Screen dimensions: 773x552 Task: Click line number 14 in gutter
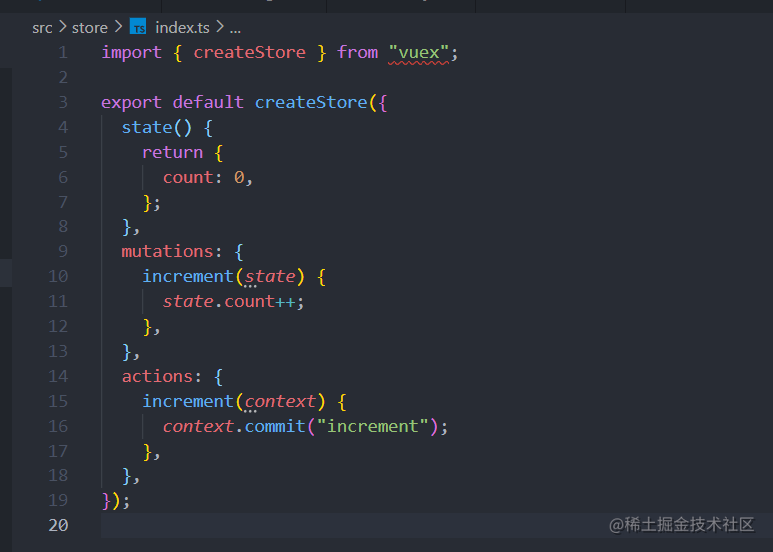(58, 377)
